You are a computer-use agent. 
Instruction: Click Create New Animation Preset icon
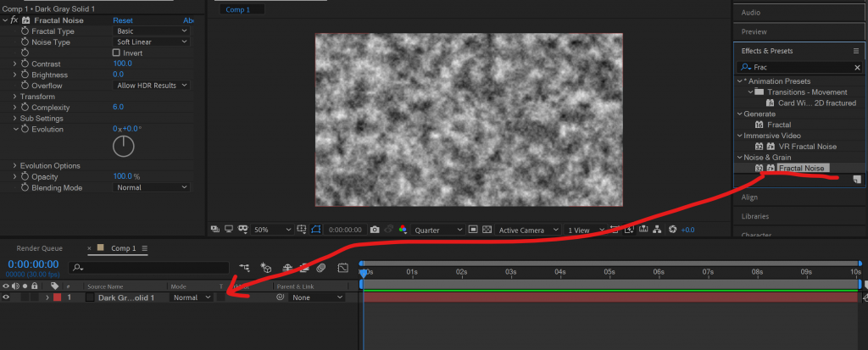click(857, 179)
